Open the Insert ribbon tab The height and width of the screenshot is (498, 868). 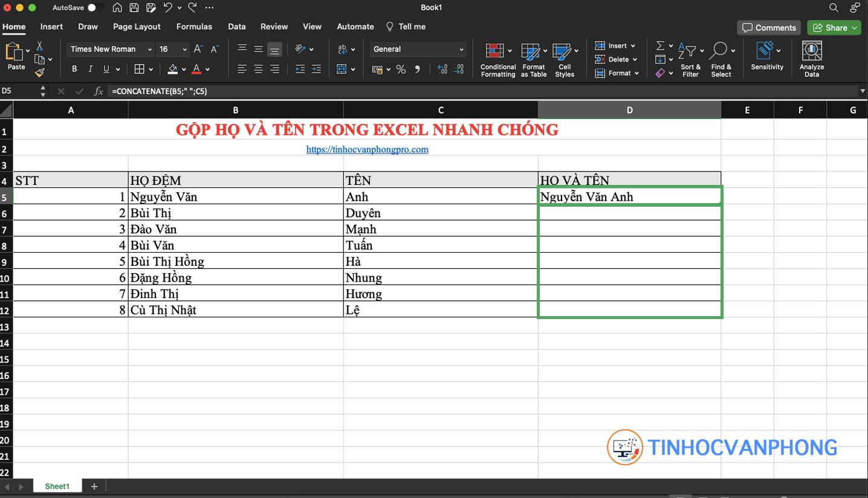pos(52,27)
